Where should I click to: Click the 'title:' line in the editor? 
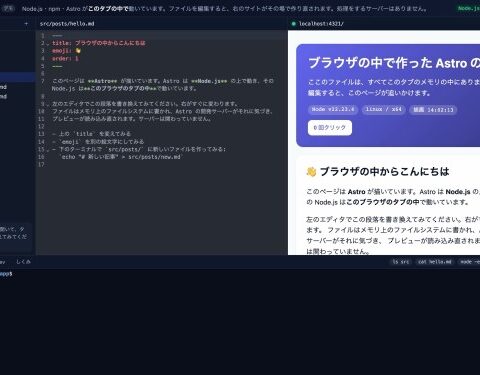pyautogui.click(x=99, y=43)
